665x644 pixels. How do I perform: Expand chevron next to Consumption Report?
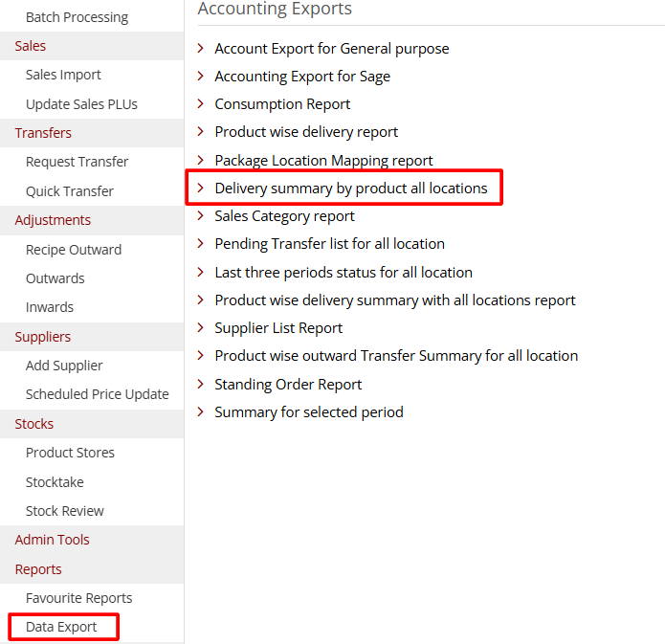tap(200, 104)
